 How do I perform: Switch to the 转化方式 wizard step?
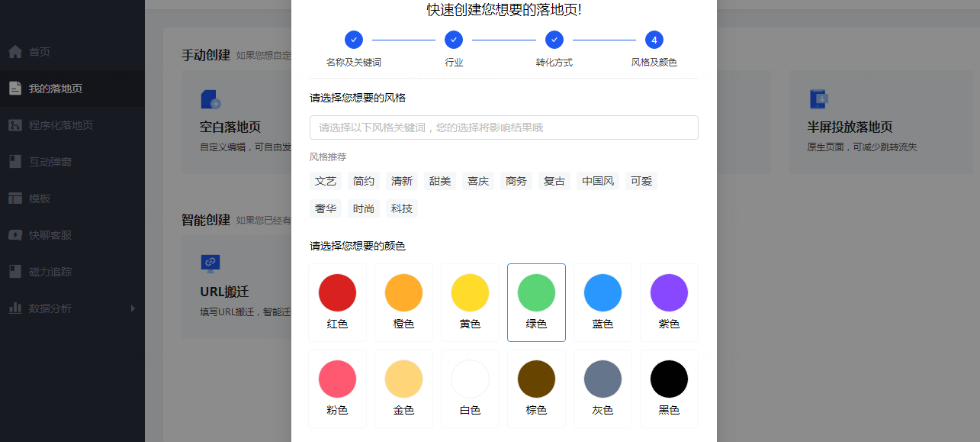[x=553, y=39]
